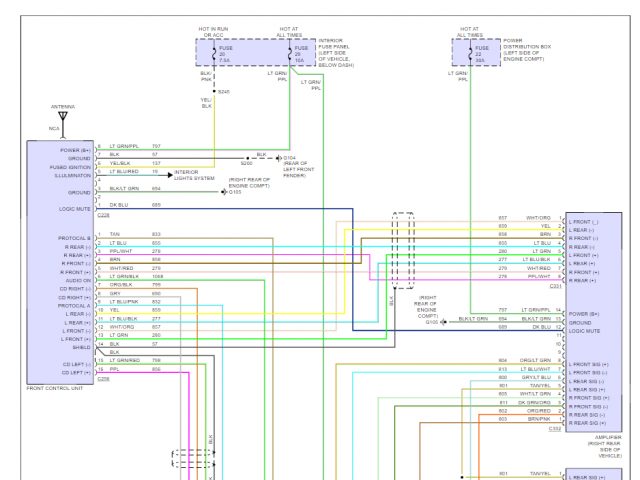Select the S200 splice dot

tap(247, 157)
